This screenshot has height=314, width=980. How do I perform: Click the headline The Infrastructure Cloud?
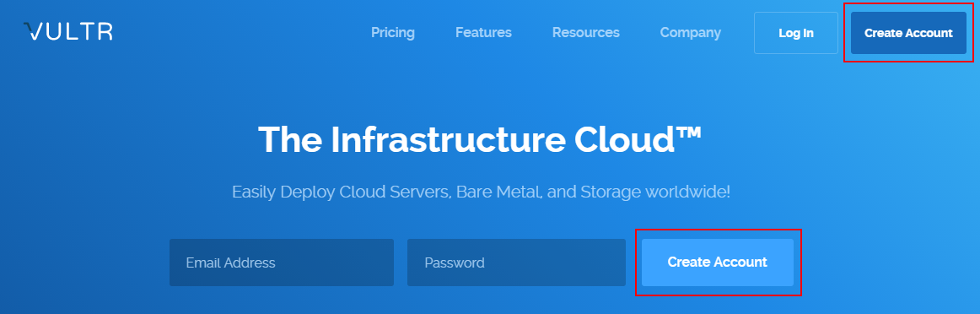[479, 139]
